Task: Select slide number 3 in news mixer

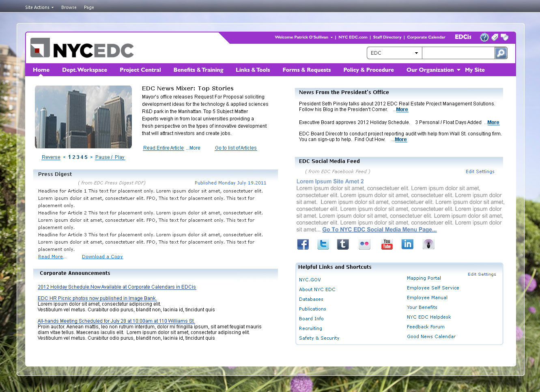Action: (x=78, y=157)
